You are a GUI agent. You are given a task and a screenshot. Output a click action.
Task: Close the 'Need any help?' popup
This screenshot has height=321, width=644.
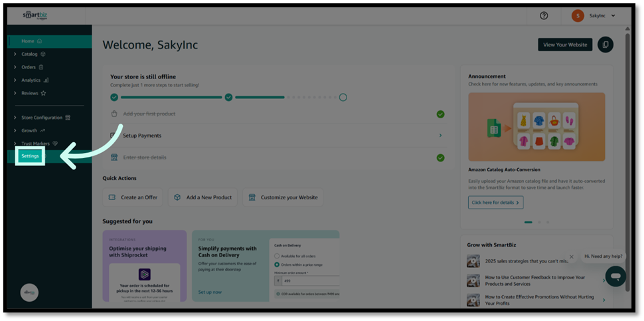pyautogui.click(x=571, y=257)
